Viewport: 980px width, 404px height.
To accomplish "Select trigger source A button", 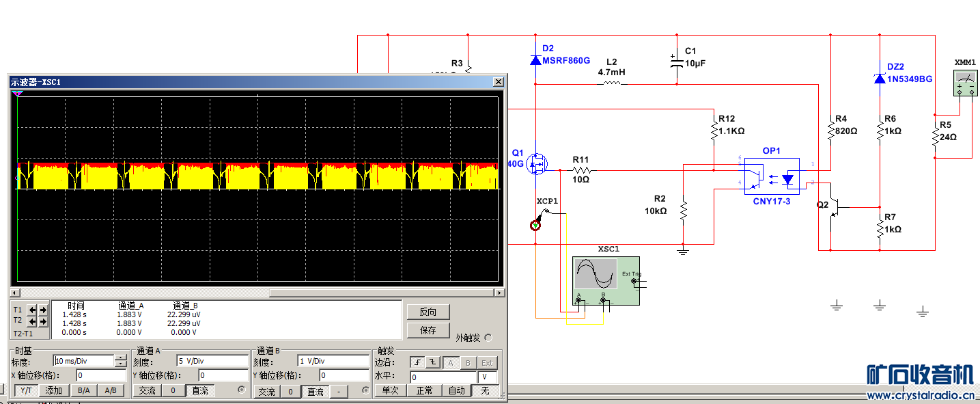I will [x=452, y=362].
